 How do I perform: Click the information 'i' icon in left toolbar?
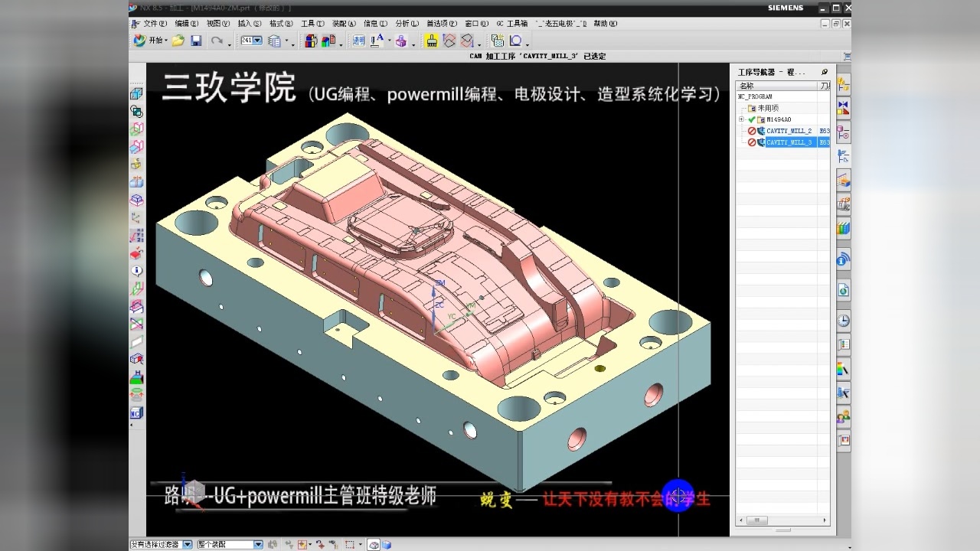136,271
